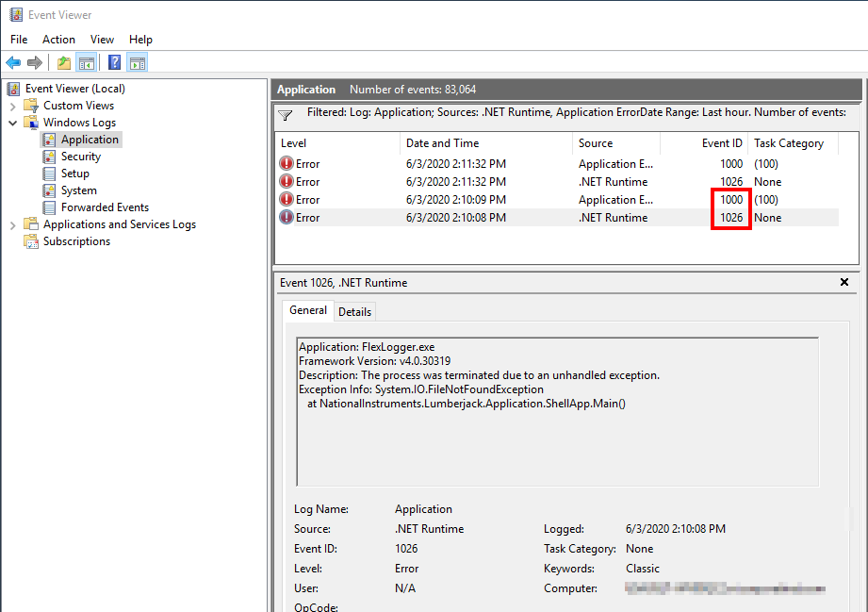Close the event preview pane with the X
Viewport: 868px width, 612px height.
(844, 282)
